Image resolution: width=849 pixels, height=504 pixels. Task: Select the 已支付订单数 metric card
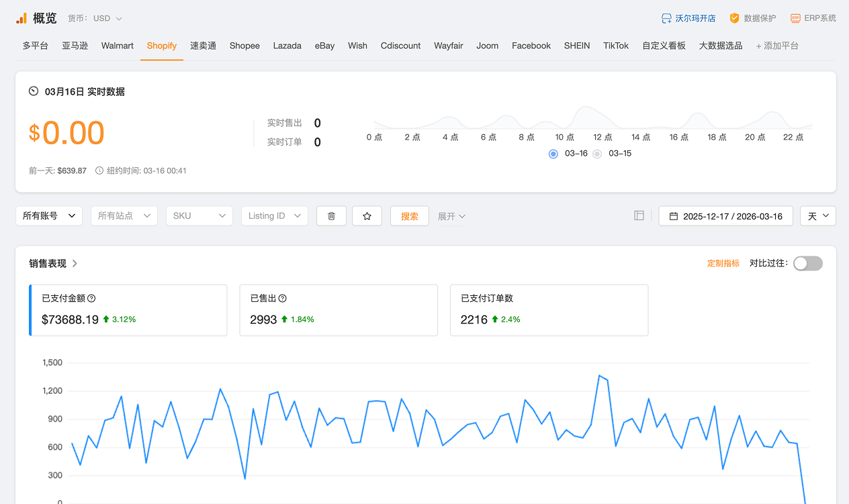(x=549, y=310)
